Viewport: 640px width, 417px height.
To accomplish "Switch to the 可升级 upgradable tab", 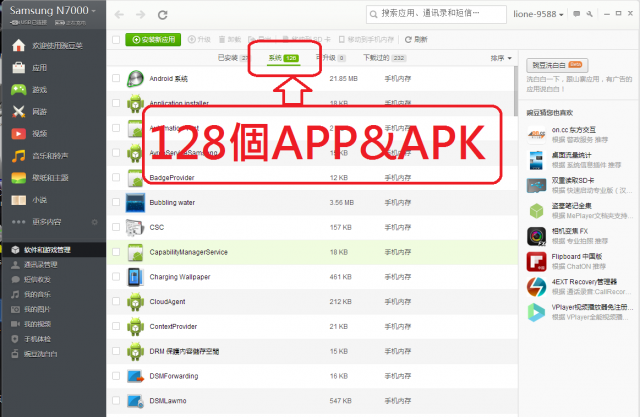I will 331,58.
